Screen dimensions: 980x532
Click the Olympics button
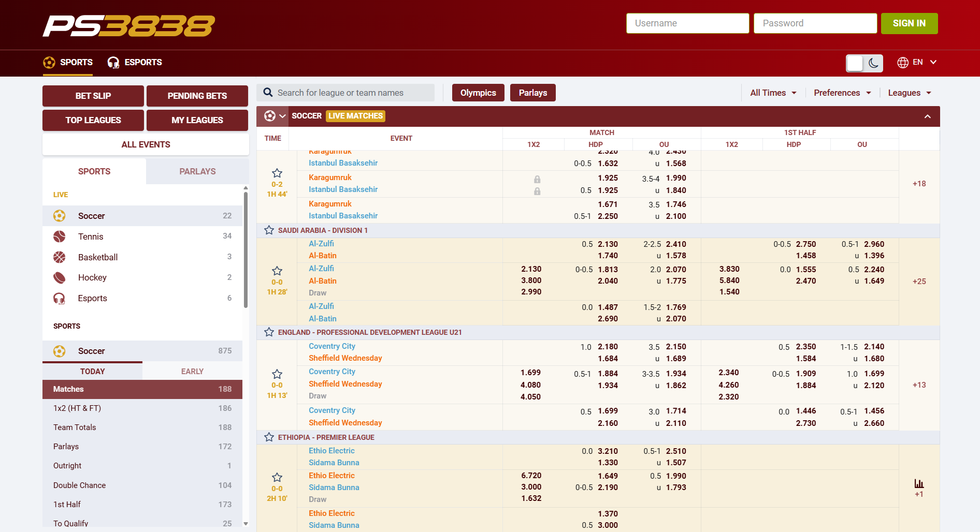[478, 93]
